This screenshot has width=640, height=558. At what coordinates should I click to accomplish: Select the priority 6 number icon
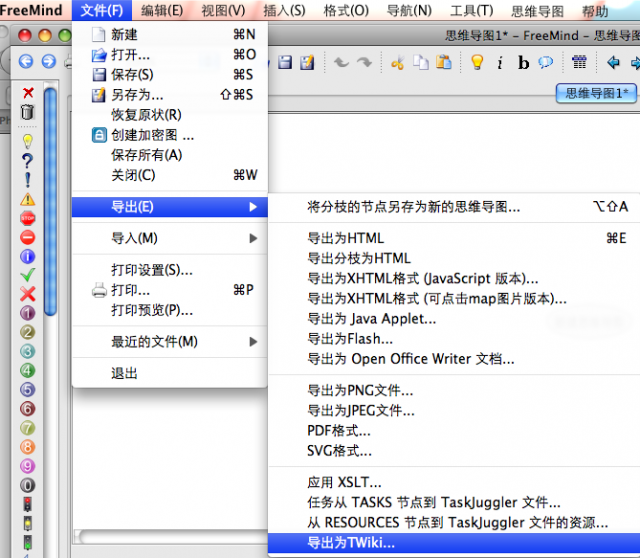pos(27,409)
